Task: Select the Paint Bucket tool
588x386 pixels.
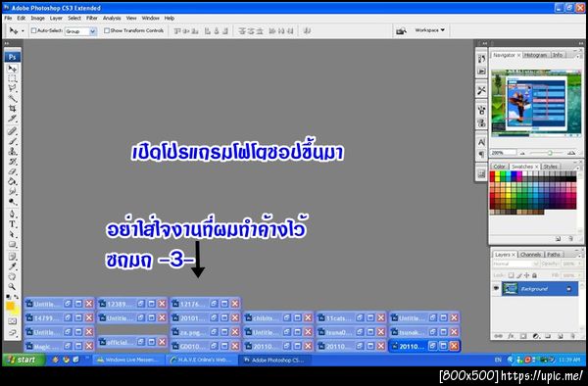Action: pos(13,181)
